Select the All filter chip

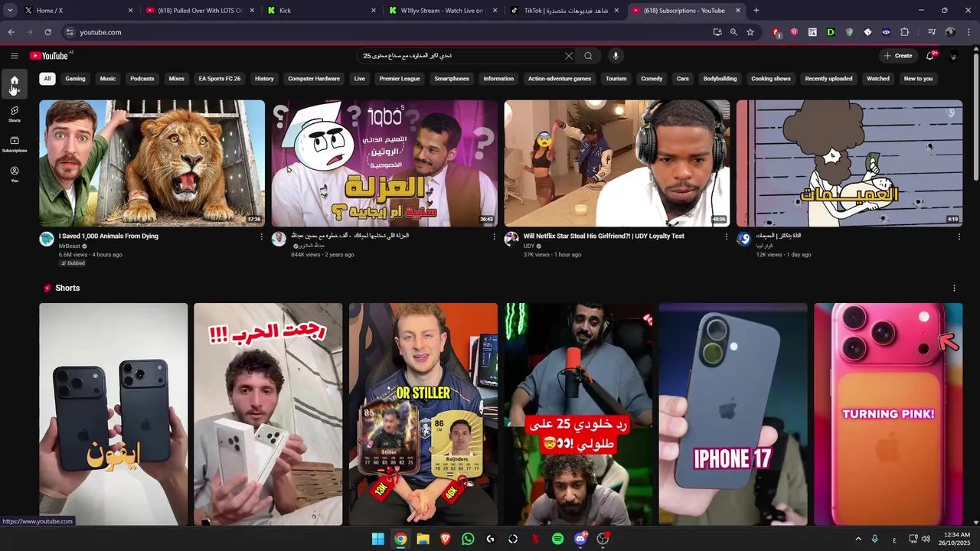click(47, 79)
